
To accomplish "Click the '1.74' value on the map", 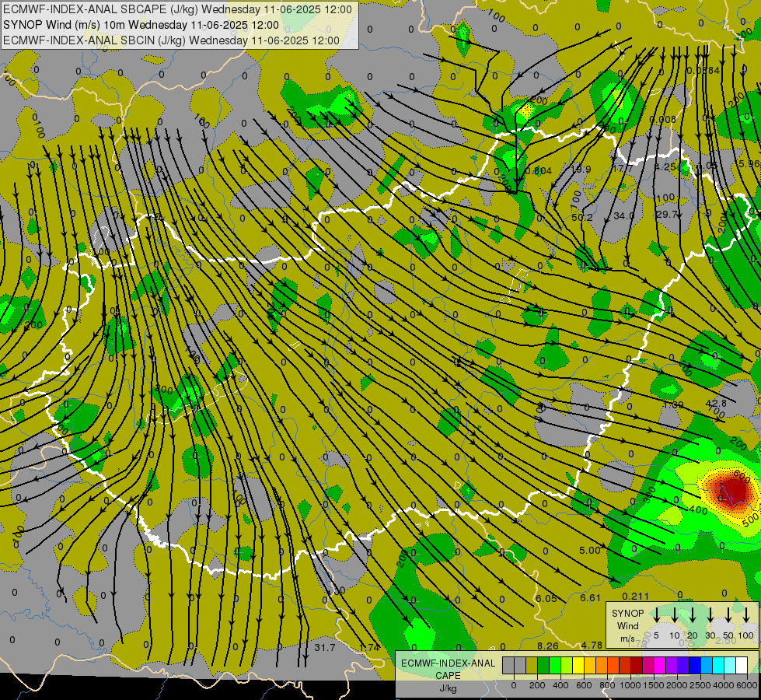I will [369, 648].
